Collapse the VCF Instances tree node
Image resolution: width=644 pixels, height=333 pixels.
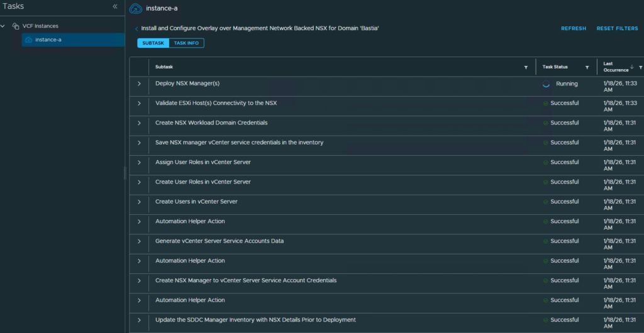(4, 26)
